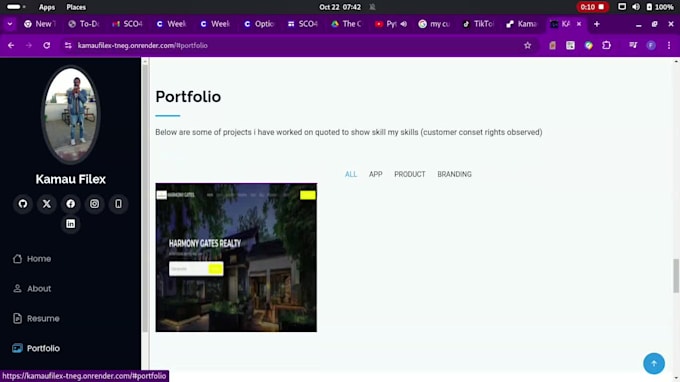Open the About section link
This screenshot has width=680, height=382.
click(x=32, y=288)
